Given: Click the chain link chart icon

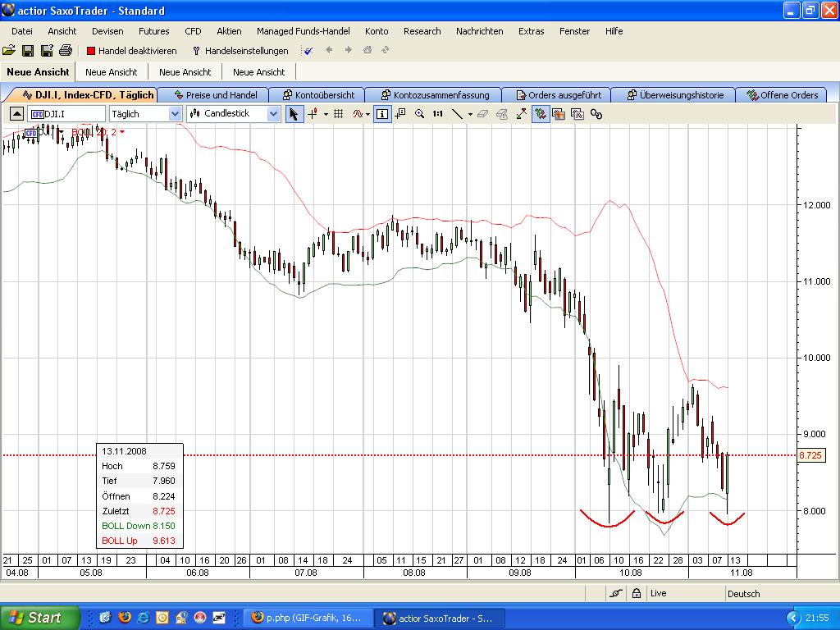Looking at the screenshot, I should point(596,114).
